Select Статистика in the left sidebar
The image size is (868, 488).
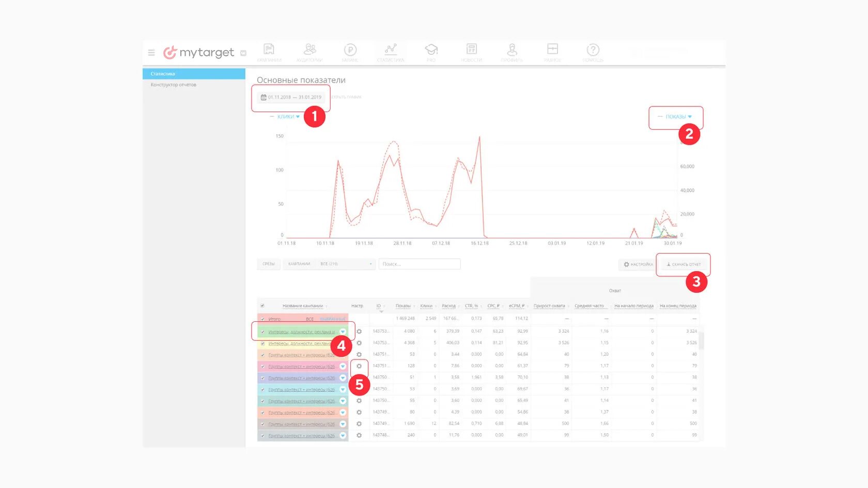[x=194, y=74]
